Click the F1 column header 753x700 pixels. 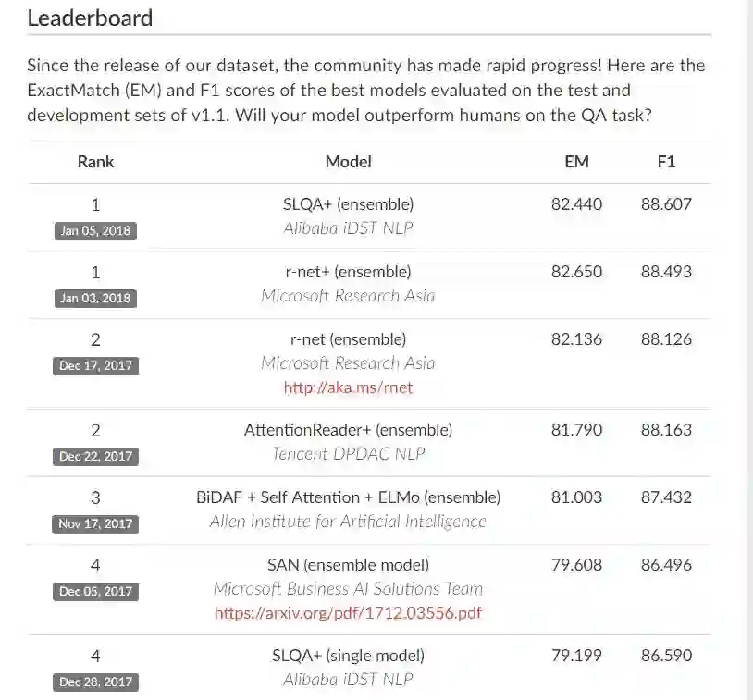coord(666,162)
